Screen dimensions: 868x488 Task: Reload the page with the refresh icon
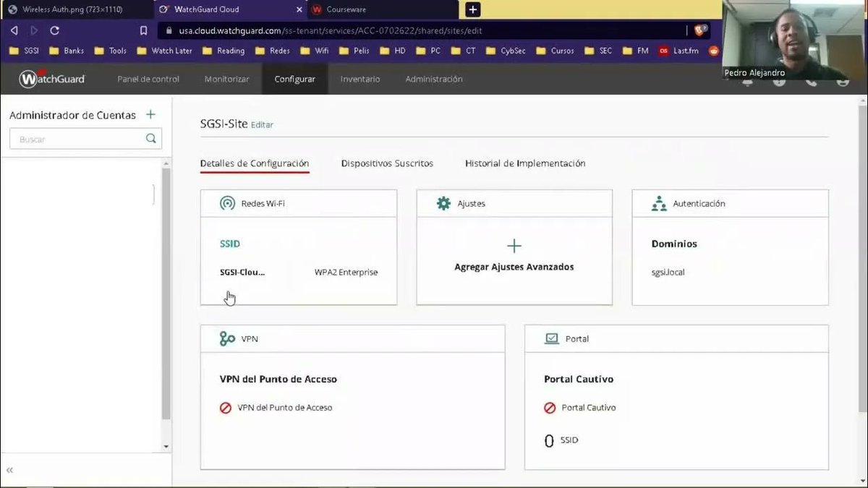[54, 31]
